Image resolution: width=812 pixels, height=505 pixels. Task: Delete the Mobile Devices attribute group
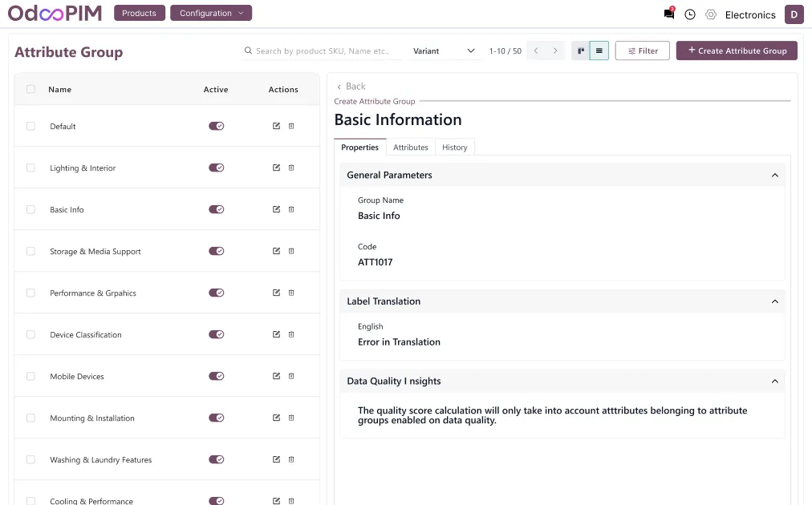pyautogui.click(x=291, y=376)
